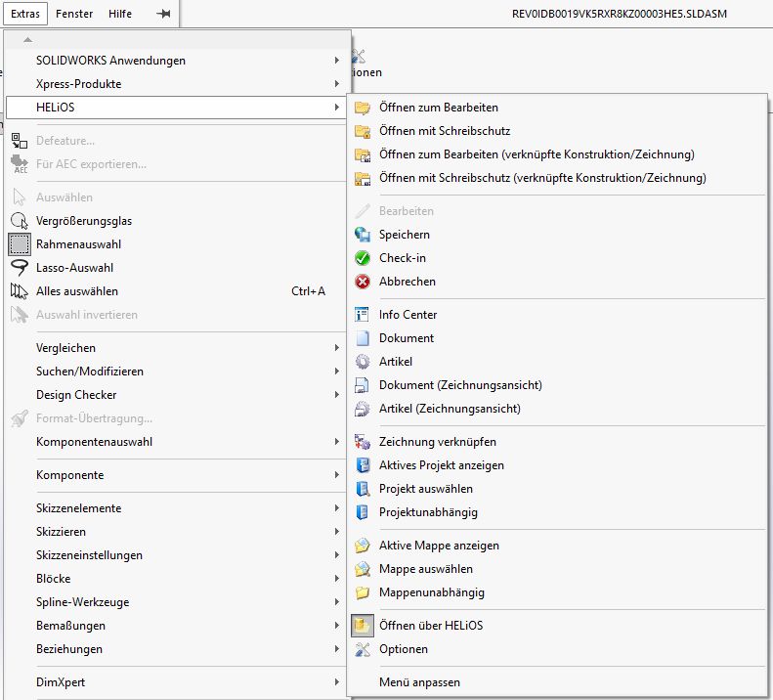
Task: Expand the DimXpert menu entry
Action: pos(176,682)
